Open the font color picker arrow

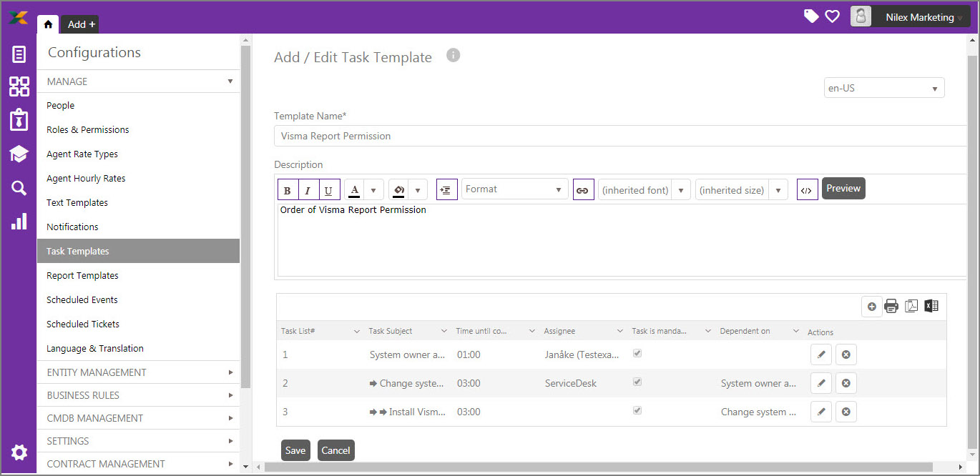click(374, 190)
